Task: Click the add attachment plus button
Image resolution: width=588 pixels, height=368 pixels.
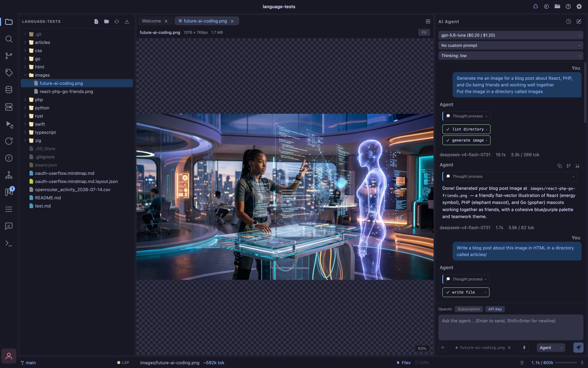Action: tap(443, 348)
